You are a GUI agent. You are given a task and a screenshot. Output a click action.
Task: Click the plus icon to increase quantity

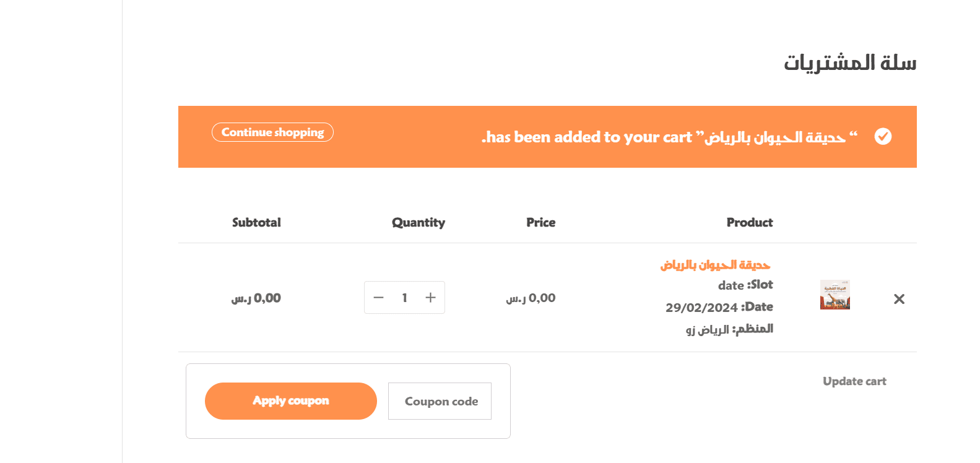(431, 298)
